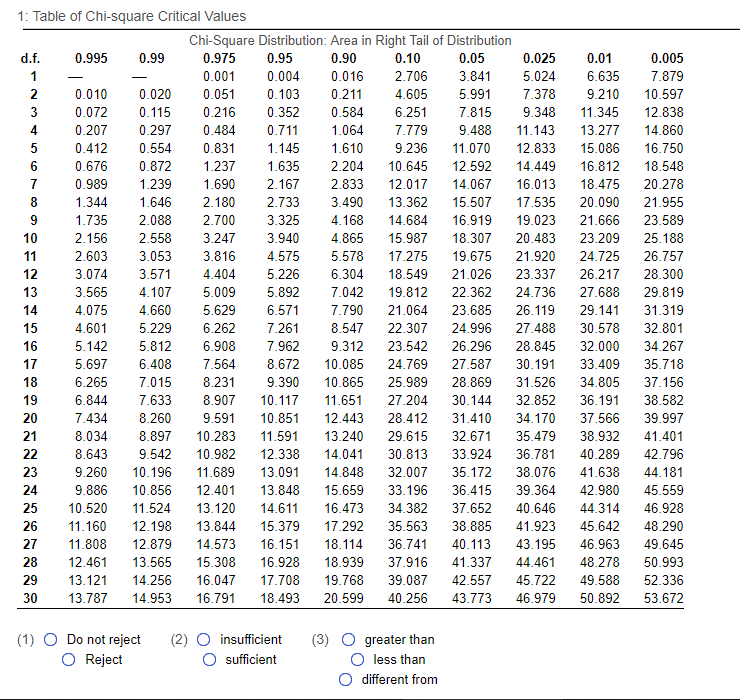Click the value 19.023 in row 9
This screenshot has width=740, height=700.
pyautogui.click(x=536, y=220)
